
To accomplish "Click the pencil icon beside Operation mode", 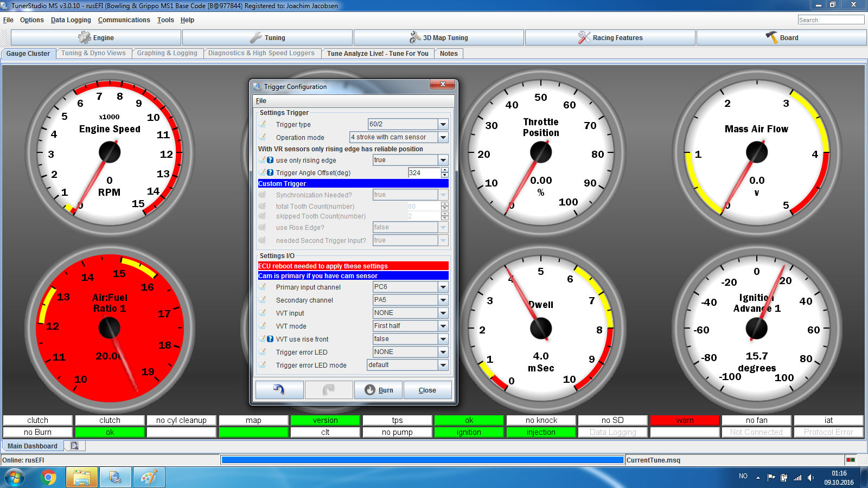I will pyautogui.click(x=263, y=137).
